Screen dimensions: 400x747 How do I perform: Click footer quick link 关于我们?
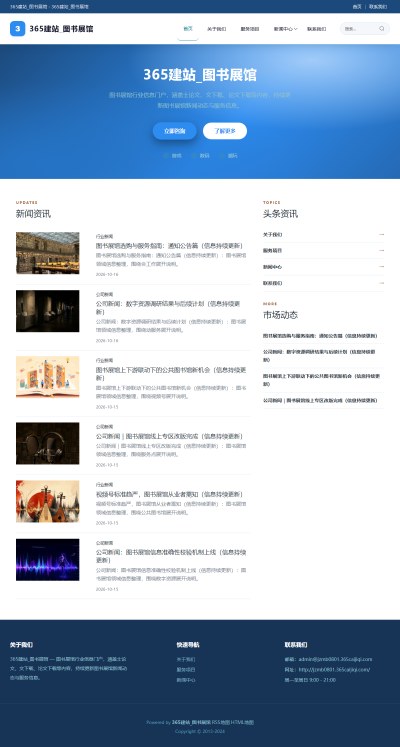coord(186,659)
